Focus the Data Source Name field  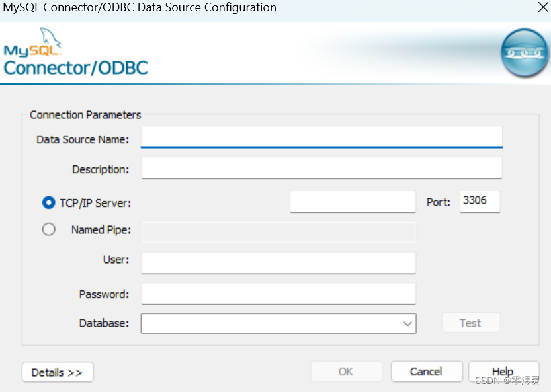321,137
